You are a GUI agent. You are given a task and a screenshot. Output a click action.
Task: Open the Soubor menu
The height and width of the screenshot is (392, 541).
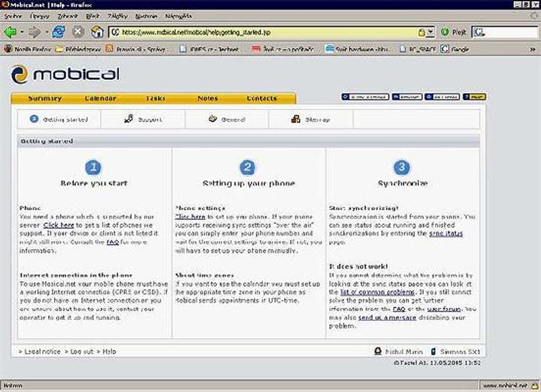(x=13, y=16)
